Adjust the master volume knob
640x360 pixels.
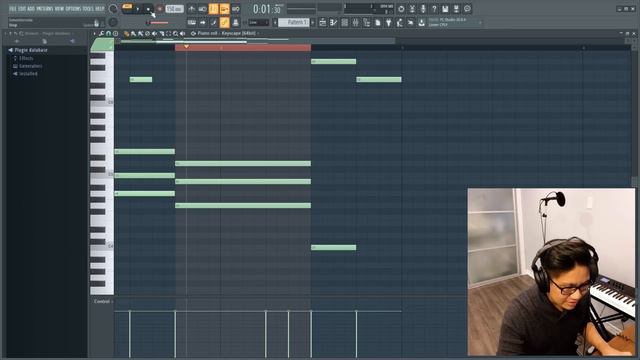(113, 9)
